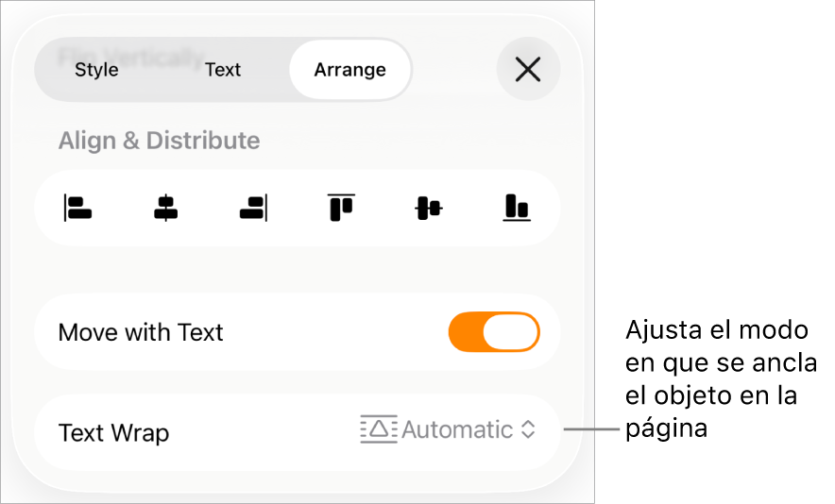Select the Arrange tab

click(349, 70)
